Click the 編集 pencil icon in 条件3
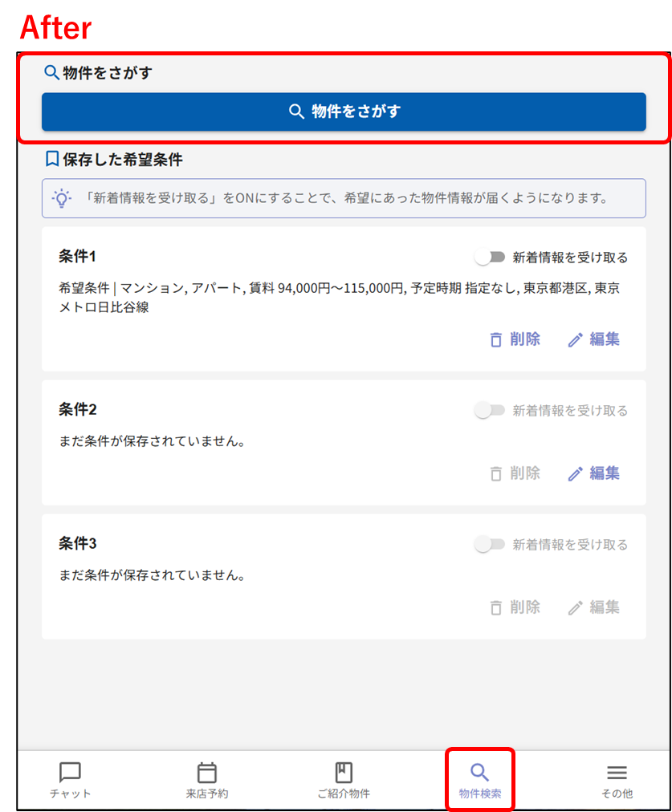This screenshot has width=672, height=812. tap(575, 608)
